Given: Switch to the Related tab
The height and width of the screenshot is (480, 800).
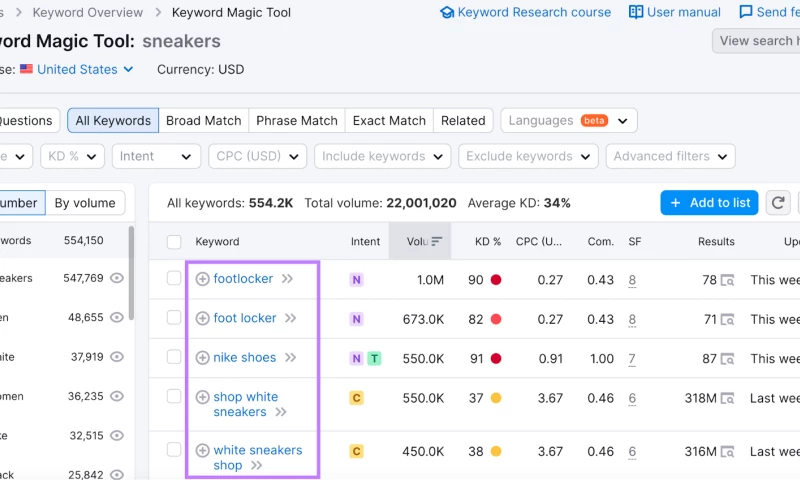Looking at the screenshot, I should (x=463, y=120).
